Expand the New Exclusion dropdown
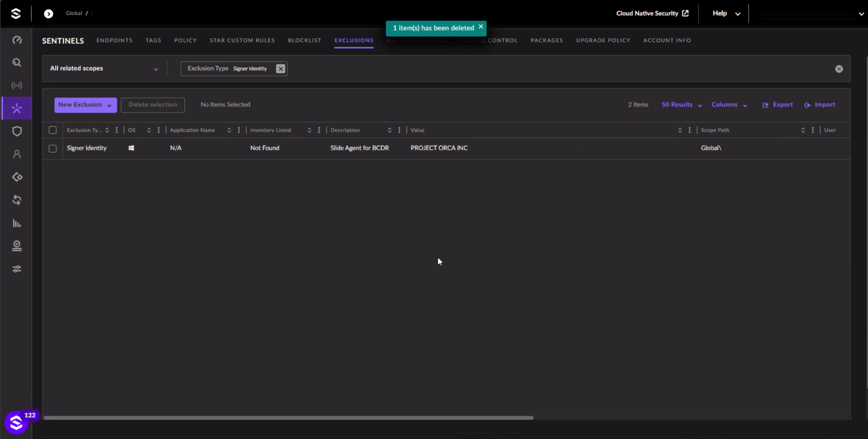Image resolution: width=868 pixels, height=439 pixels. click(86, 105)
